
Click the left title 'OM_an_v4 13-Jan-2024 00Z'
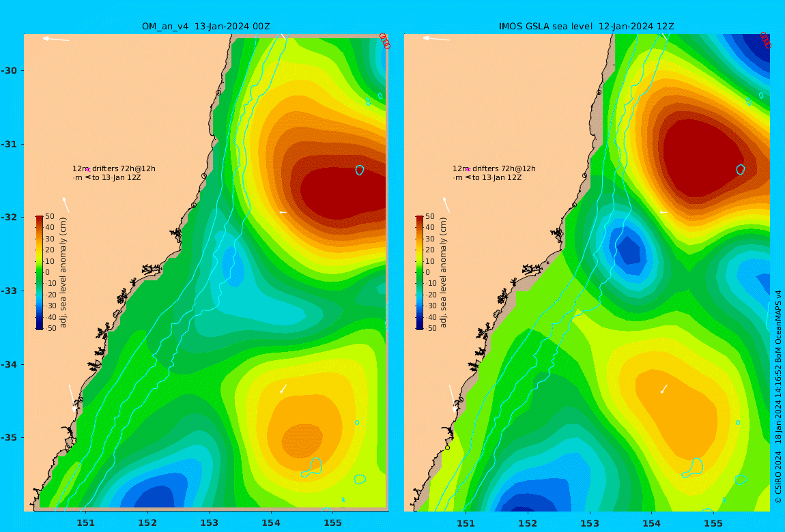(205, 27)
